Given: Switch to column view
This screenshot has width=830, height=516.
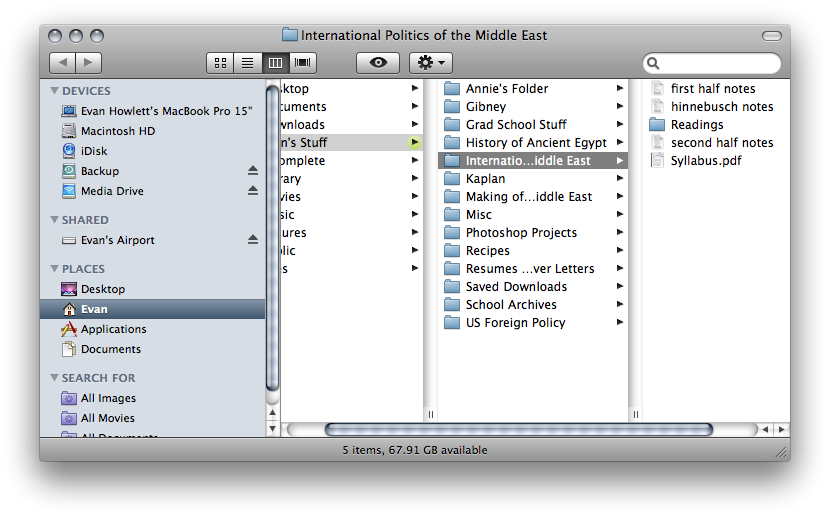Looking at the screenshot, I should [275, 63].
